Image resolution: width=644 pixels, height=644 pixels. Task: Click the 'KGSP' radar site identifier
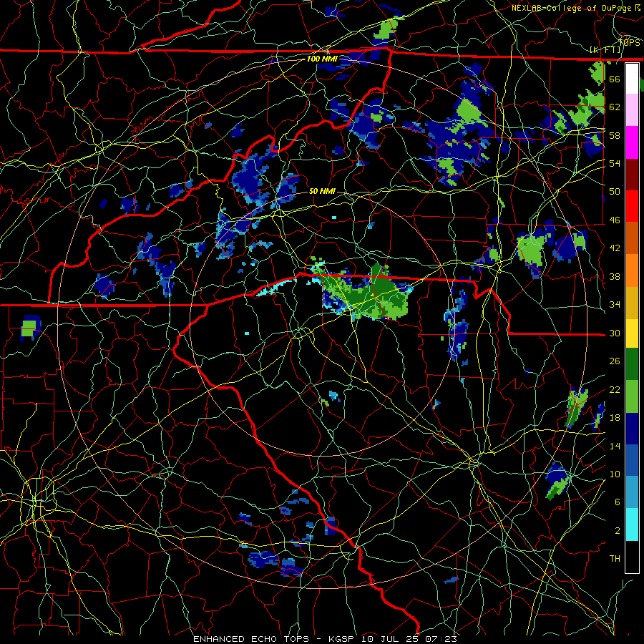click(x=343, y=639)
